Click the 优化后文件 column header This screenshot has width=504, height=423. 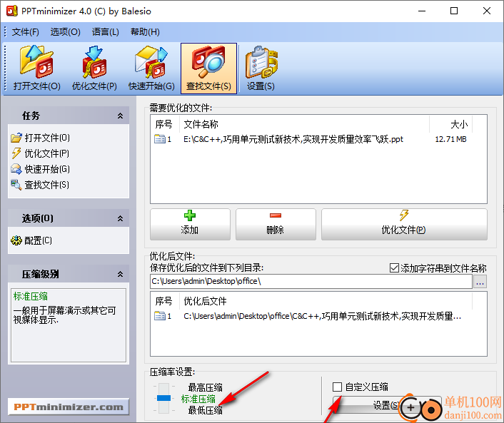point(326,301)
